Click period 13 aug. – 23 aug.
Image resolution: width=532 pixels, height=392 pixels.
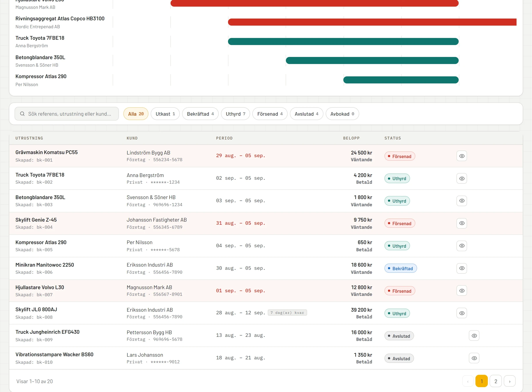(x=241, y=335)
